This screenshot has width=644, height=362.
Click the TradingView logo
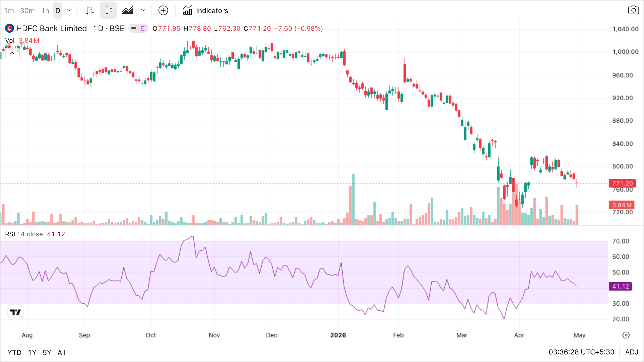point(15,312)
